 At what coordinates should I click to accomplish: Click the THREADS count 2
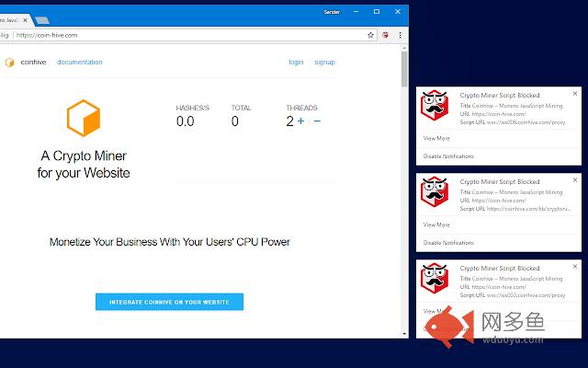pos(290,121)
